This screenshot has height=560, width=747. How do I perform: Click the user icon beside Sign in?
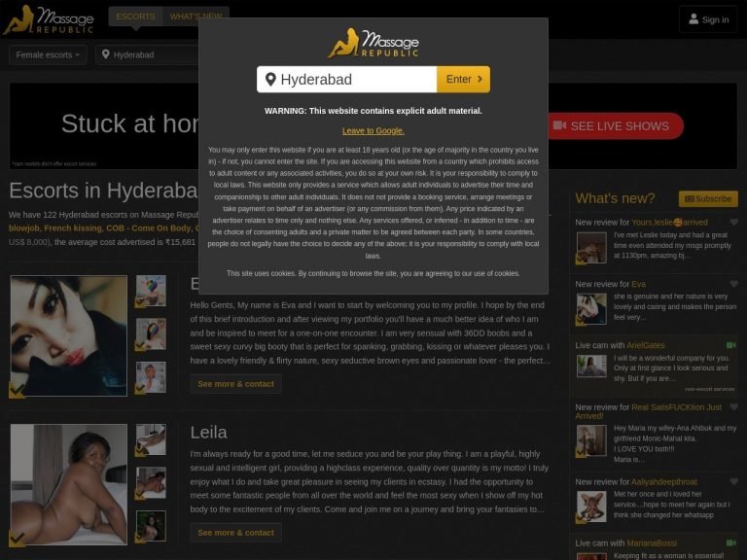tap(693, 19)
